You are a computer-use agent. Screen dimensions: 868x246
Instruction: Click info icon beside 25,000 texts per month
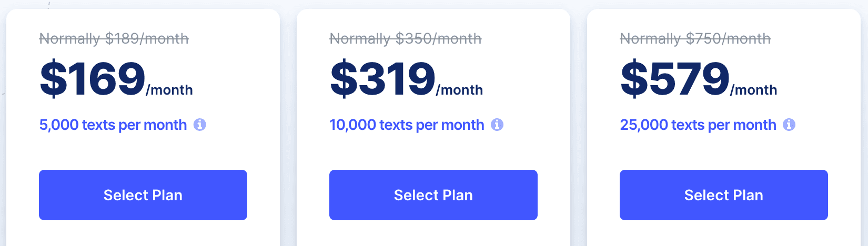789,125
